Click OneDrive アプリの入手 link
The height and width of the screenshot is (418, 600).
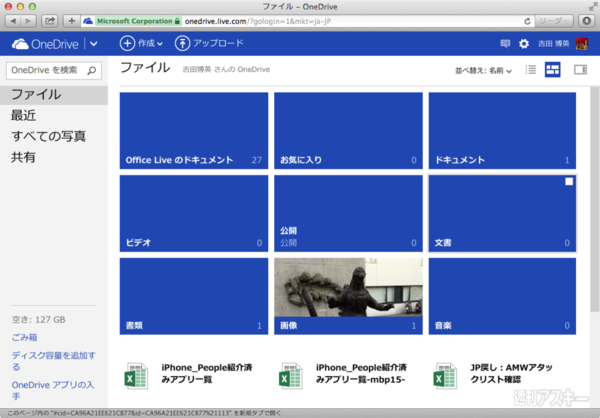tap(53, 390)
